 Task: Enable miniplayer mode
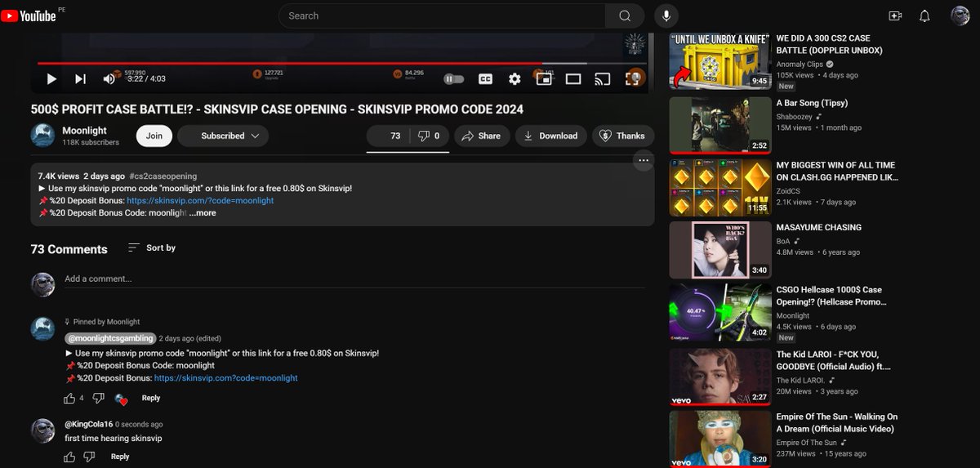(544, 78)
